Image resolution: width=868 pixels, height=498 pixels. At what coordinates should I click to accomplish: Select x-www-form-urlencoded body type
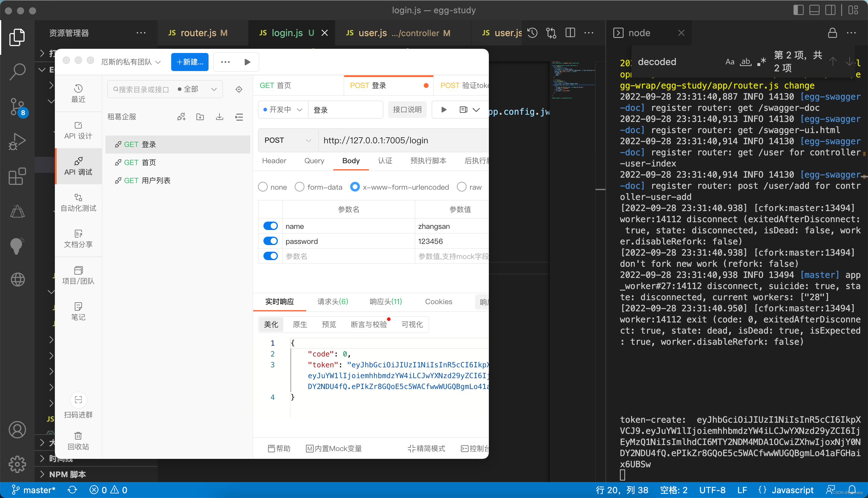tap(355, 187)
